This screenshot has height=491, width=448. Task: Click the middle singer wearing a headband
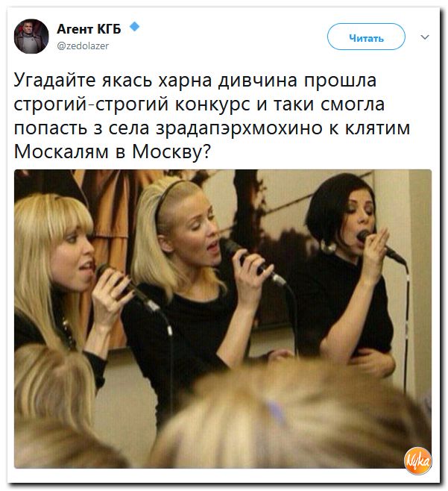[x=194, y=282]
